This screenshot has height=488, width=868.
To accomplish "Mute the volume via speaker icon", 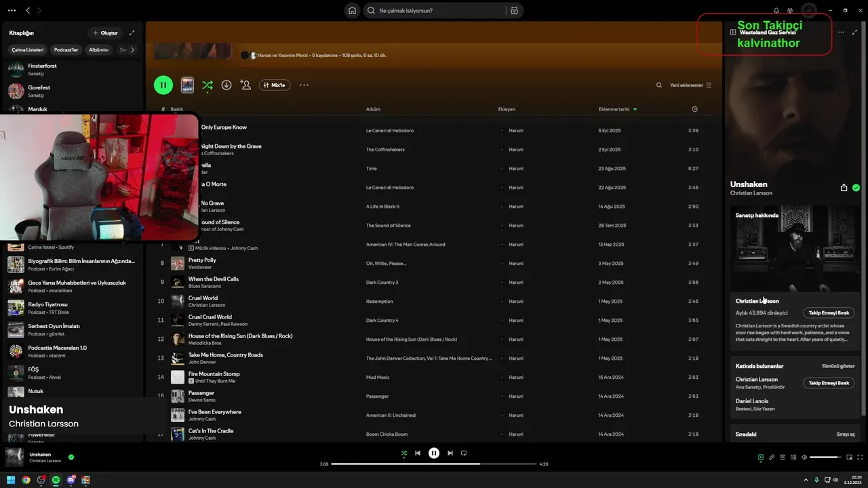I will click(x=804, y=457).
